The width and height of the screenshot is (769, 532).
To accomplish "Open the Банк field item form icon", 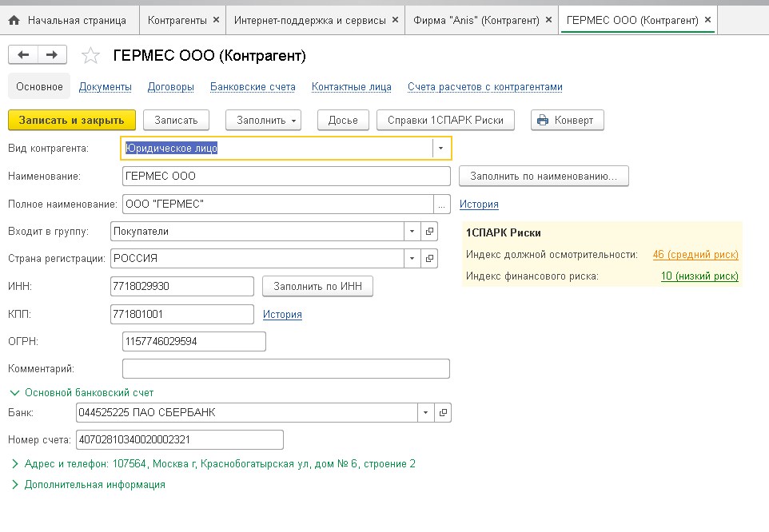I will point(443,413).
